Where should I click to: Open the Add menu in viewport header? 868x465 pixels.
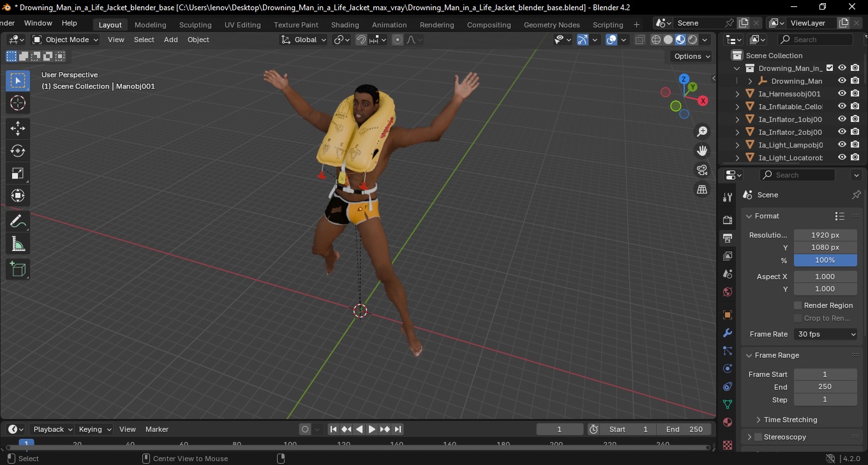(x=171, y=40)
